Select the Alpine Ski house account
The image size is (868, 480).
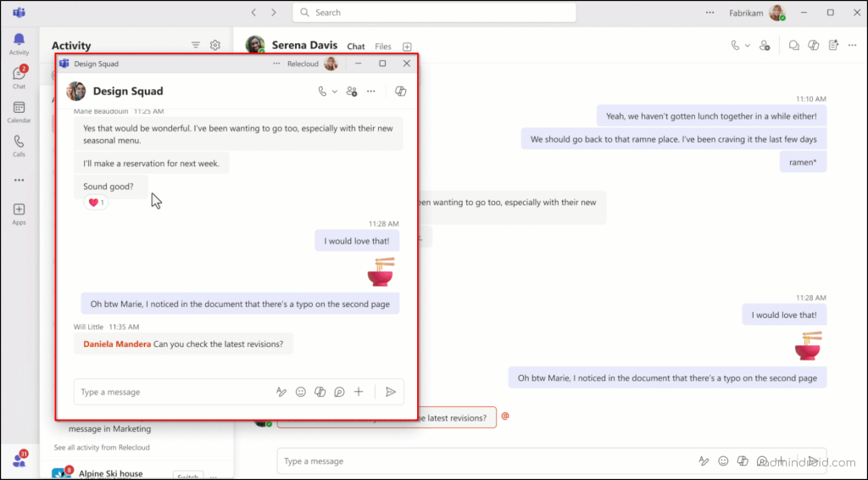click(x=110, y=473)
